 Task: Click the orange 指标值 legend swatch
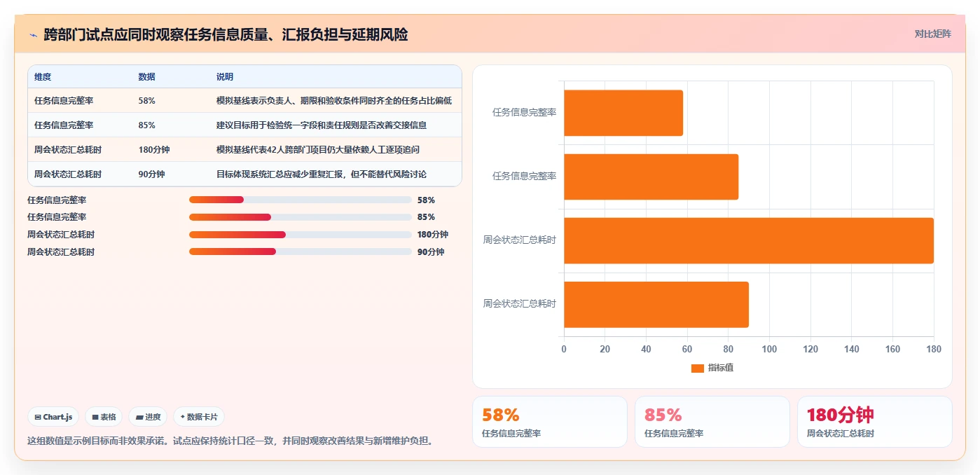tap(697, 369)
